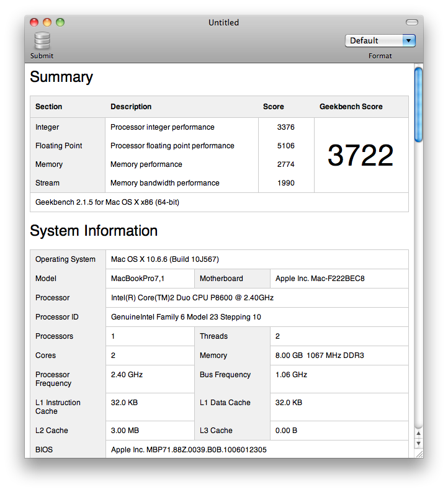Click the blue dropdown arrow beside Default
Screen dimensions: 448x492
tap(409, 41)
